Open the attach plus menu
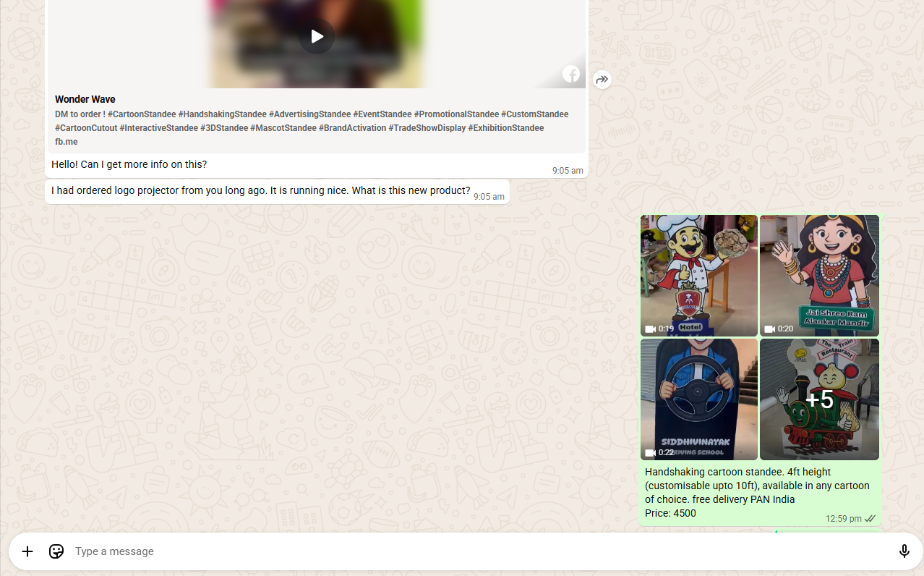The width and height of the screenshot is (924, 576). [x=27, y=551]
